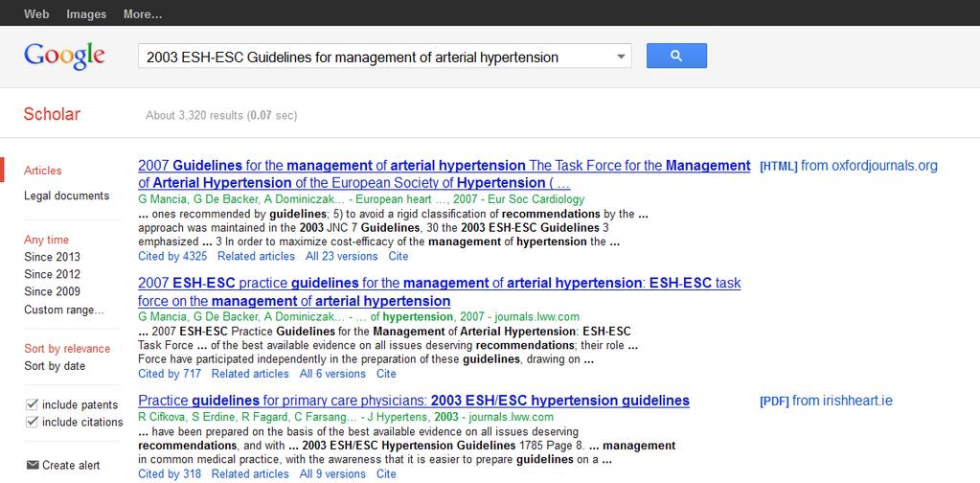
Task: Open Related articles for the Cited by 4325 result
Action: click(x=256, y=256)
